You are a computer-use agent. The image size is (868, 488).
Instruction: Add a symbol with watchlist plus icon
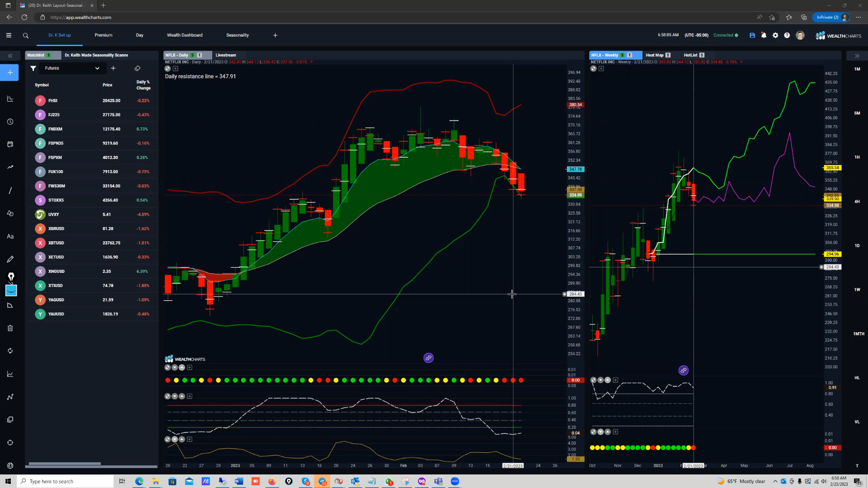click(x=113, y=68)
